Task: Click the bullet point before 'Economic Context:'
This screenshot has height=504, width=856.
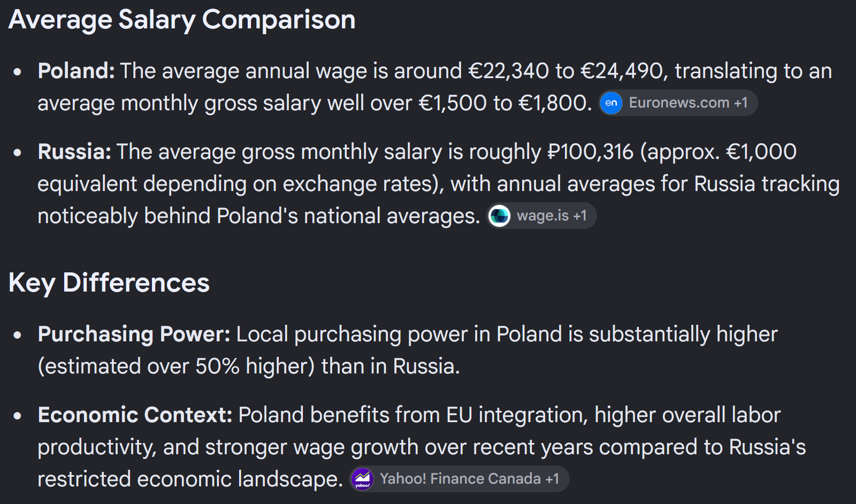Action: pyautogui.click(x=18, y=415)
